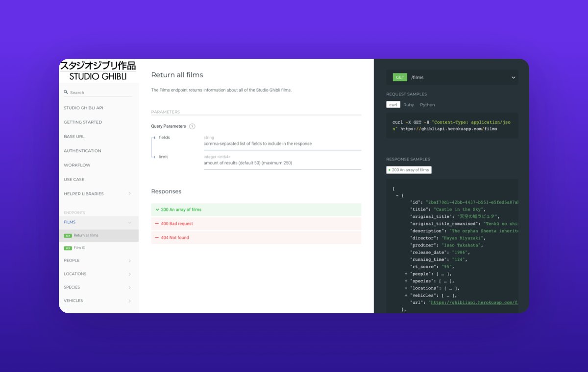Click the "95" rt_score value
588x372 pixels.
(x=446, y=267)
